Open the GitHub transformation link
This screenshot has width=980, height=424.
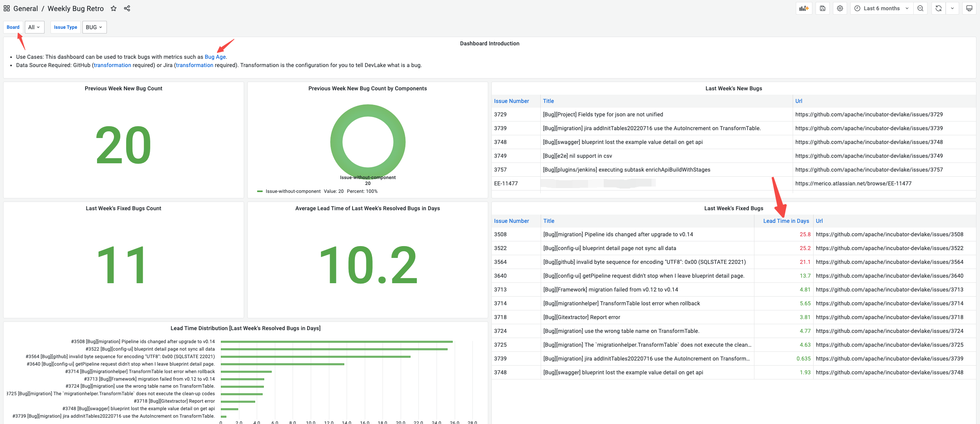coord(112,65)
